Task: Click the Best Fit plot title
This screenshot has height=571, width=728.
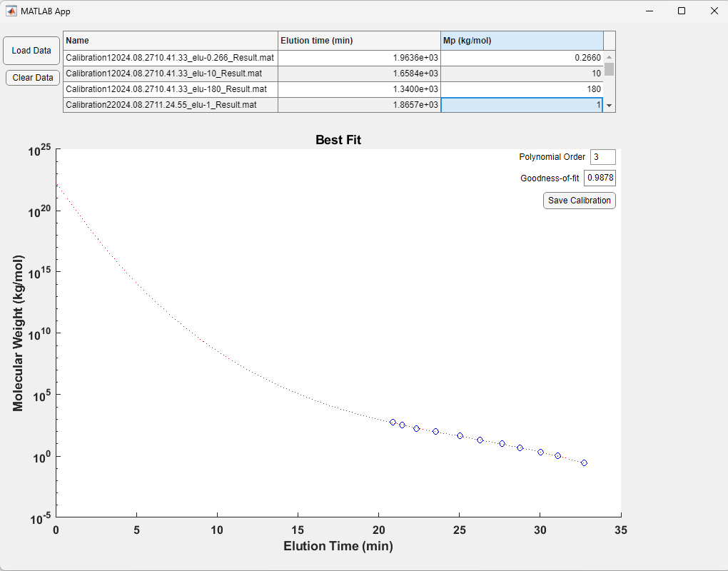Action: pyautogui.click(x=338, y=140)
